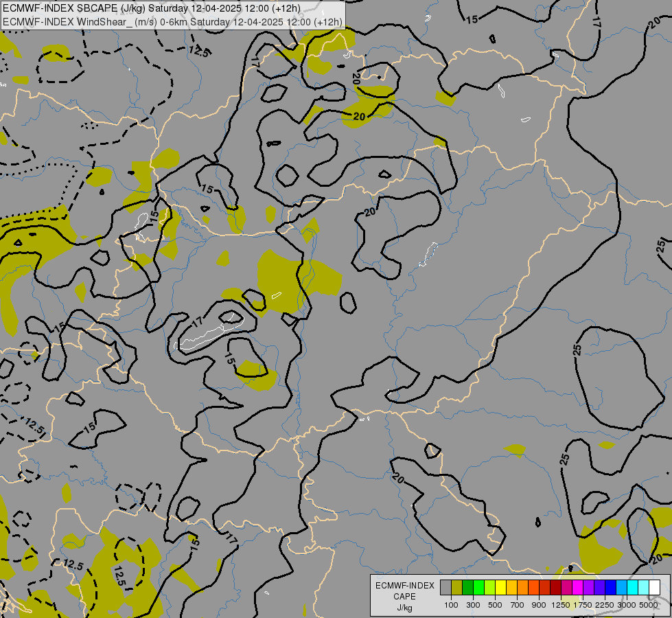The image size is (672, 618).
Task: Click the gray swatch in CAPE legend
Action: pos(445,588)
